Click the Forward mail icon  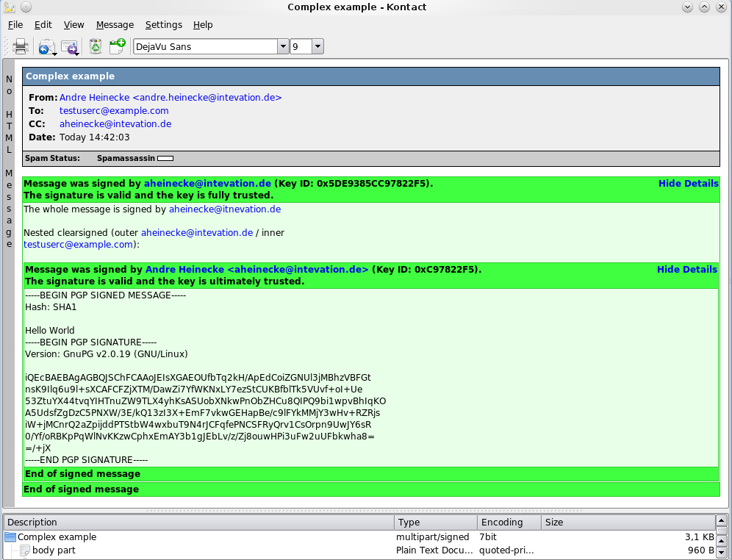coord(70,47)
